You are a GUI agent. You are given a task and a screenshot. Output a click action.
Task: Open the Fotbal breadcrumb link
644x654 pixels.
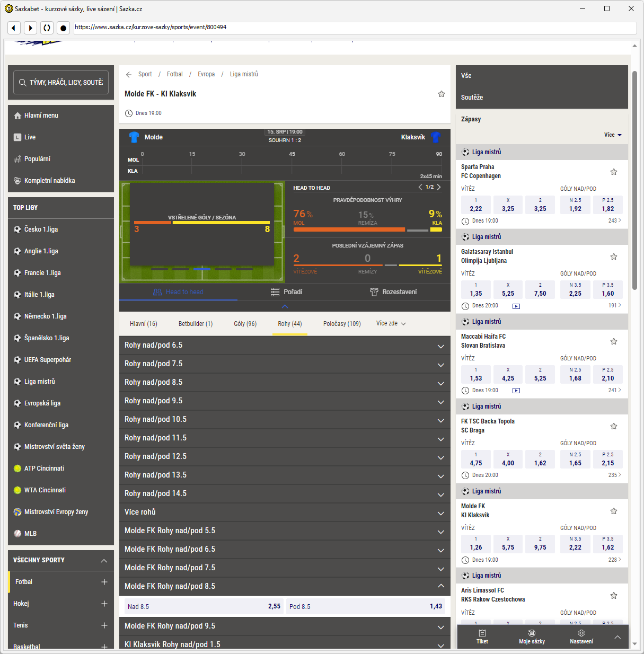tap(175, 74)
